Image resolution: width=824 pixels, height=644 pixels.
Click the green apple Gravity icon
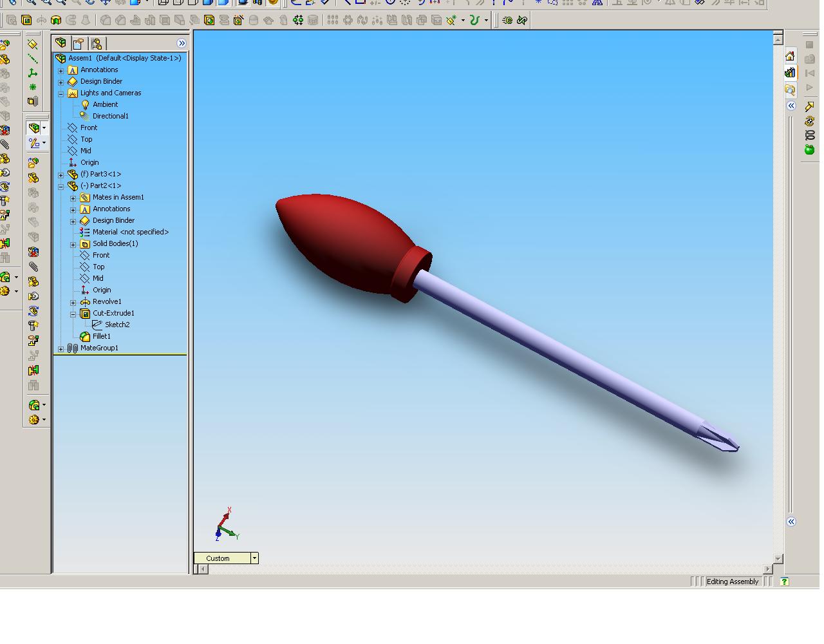pos(809,149)
